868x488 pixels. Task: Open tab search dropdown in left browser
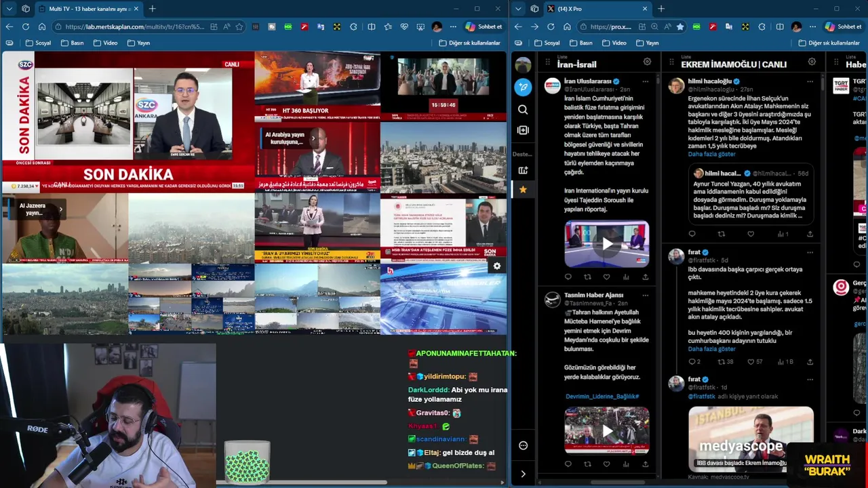click(9, 9)
